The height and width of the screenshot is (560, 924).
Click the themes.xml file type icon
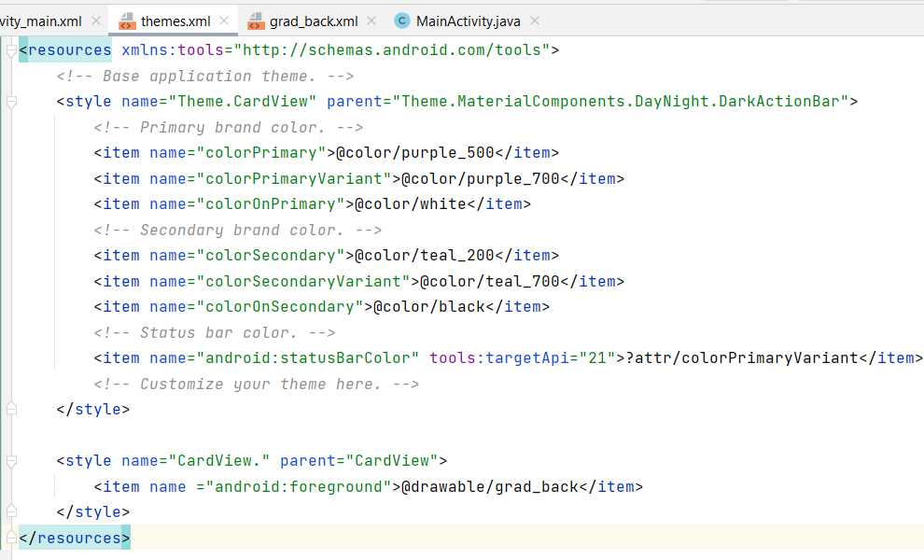coord(127,21)
